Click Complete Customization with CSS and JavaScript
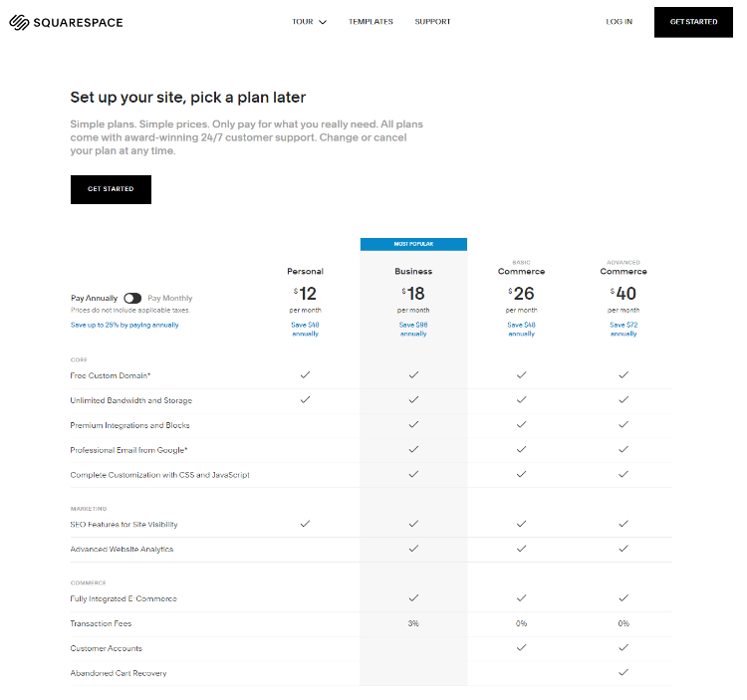 coord(159,475)
